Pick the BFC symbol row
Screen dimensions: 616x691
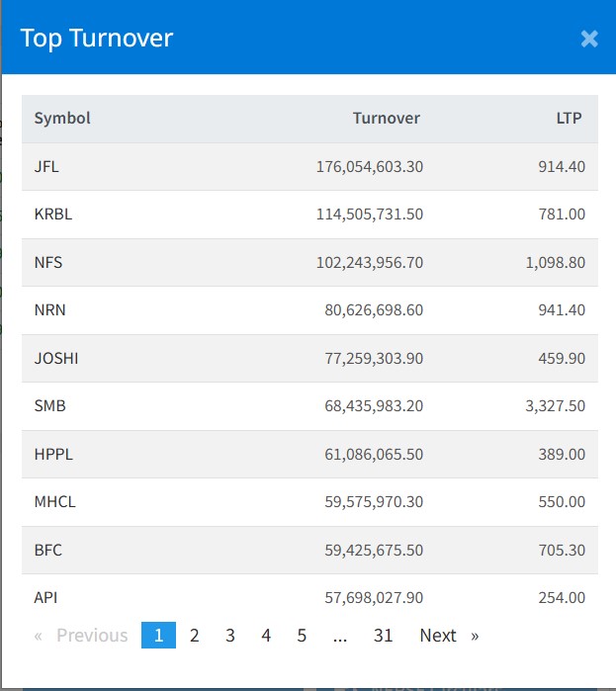[x=47, y=550]
